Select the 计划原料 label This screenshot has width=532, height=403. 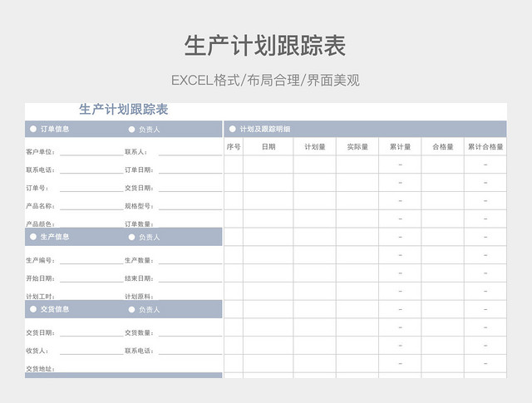click(x=139, y=297)
